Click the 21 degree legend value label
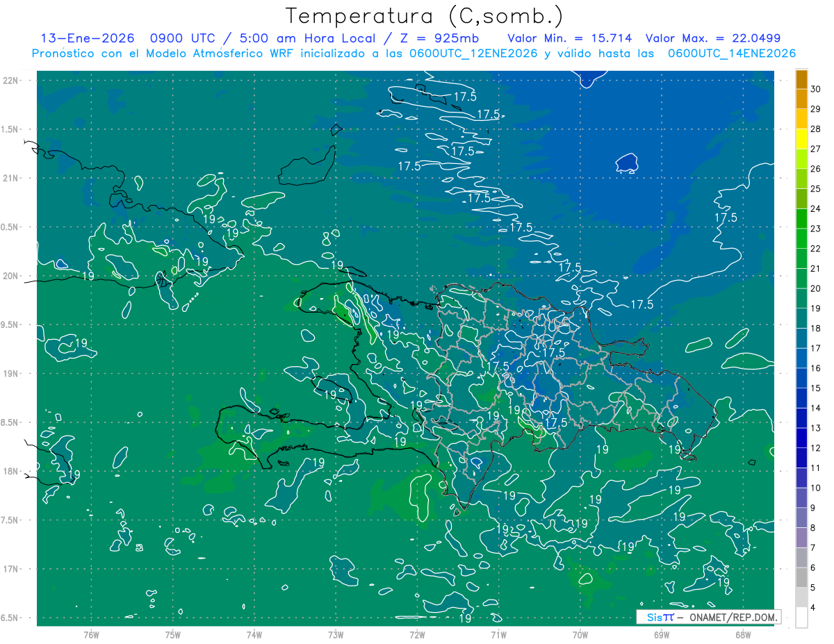Viewport: 834px width, 644px height. 816,268
